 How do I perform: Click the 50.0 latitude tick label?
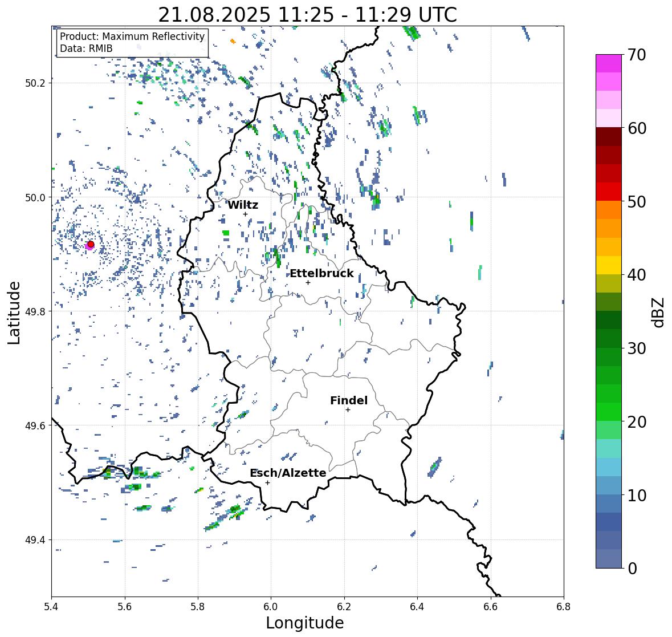click(36, 198)
